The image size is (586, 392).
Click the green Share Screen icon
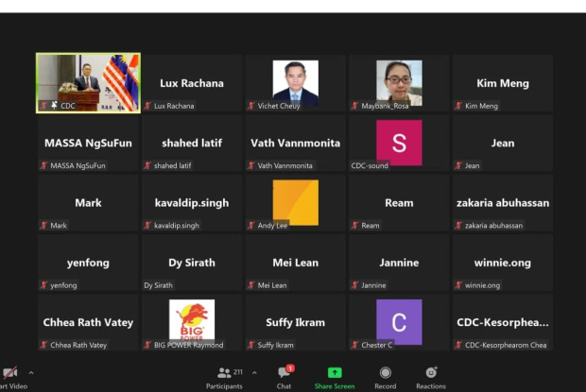[x=335, y=372]
